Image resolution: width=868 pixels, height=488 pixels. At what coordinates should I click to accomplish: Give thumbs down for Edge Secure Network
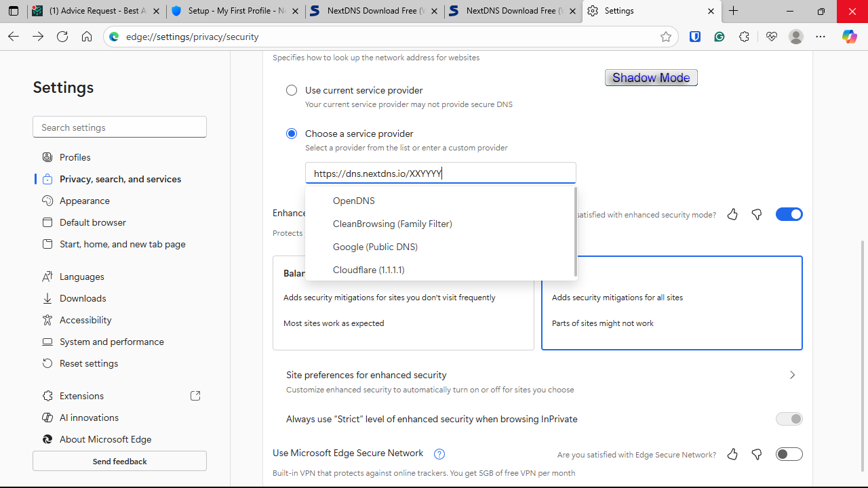coord(757,454)
